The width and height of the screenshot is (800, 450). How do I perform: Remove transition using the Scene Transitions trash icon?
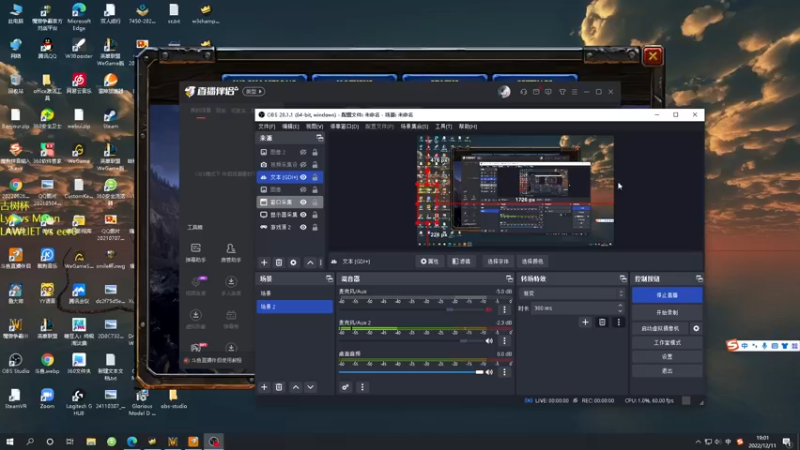pos(602,322)
